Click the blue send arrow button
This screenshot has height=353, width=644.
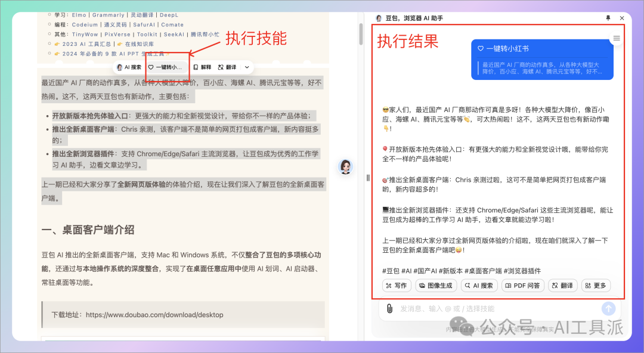tap(609, 309)
